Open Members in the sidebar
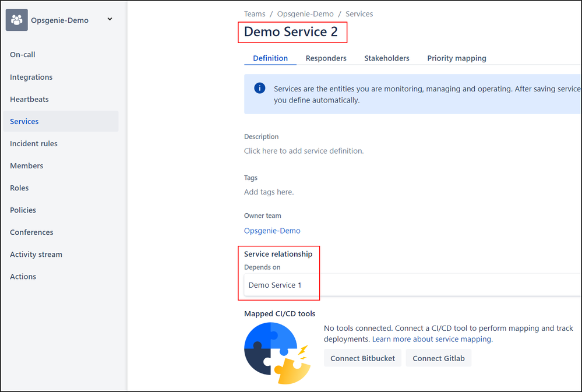The width and height of the screenshot is (582, 392). (27, 166)
